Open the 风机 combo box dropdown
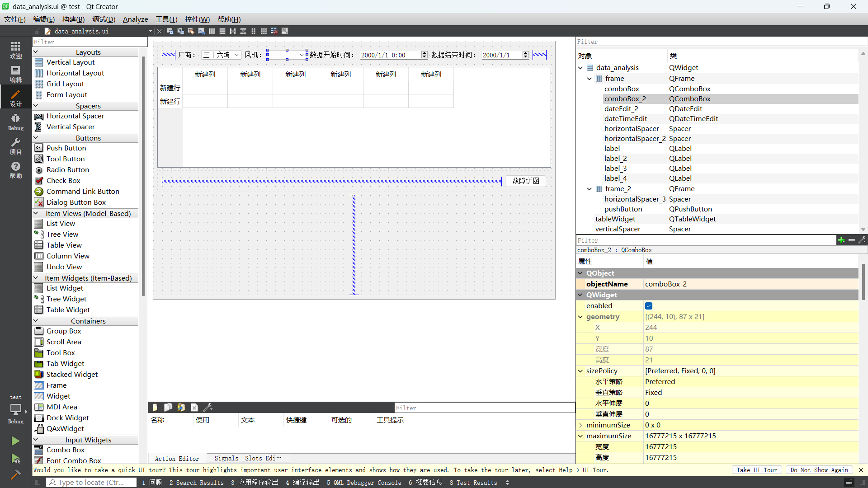This screenshot has height=488, width=868. coord(301,55)
